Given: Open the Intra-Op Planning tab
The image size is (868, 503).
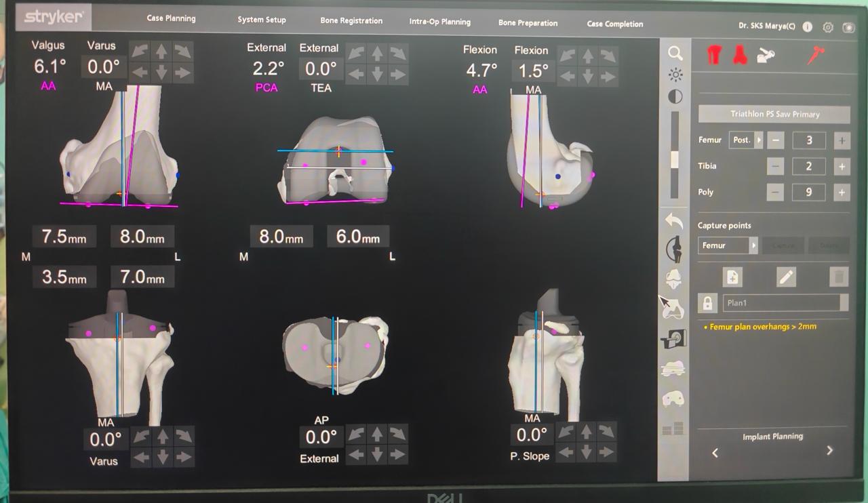Looking at the screenshot, I should (439, 22).
